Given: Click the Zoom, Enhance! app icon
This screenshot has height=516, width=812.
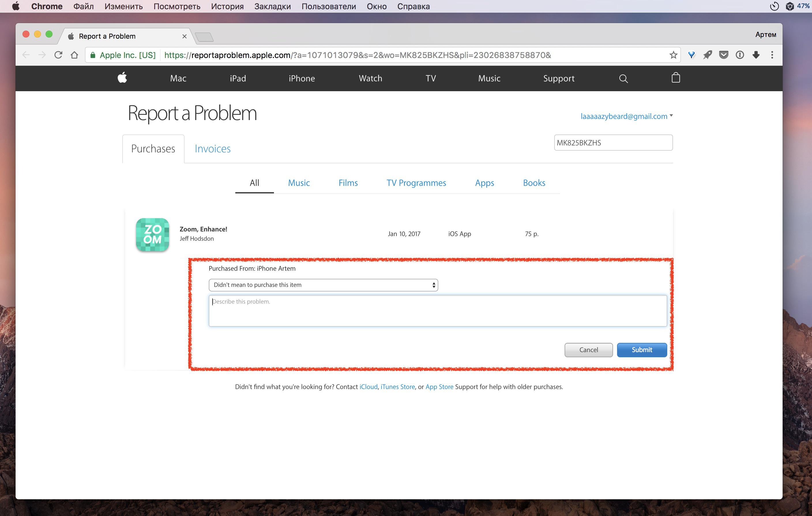Looking at the screenshot, I should [x=153, y=235].
